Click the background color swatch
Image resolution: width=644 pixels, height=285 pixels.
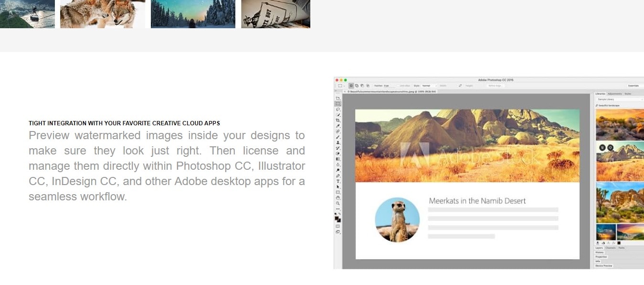[x=339, y=220]
